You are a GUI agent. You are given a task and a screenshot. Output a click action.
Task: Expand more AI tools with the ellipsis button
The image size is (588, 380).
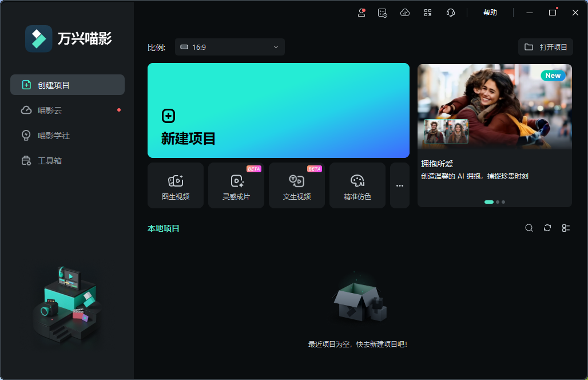[399, 185]
